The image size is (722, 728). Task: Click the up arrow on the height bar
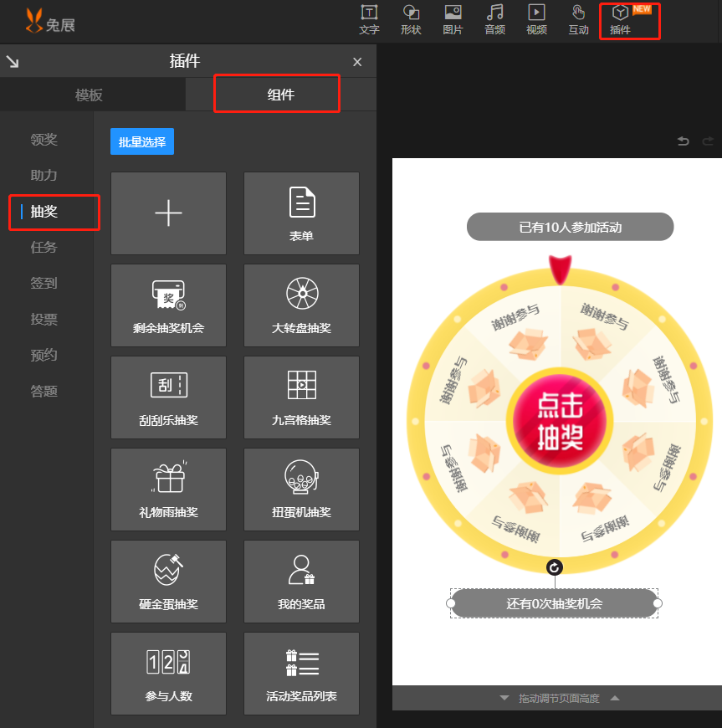click(x=615, y=698)
